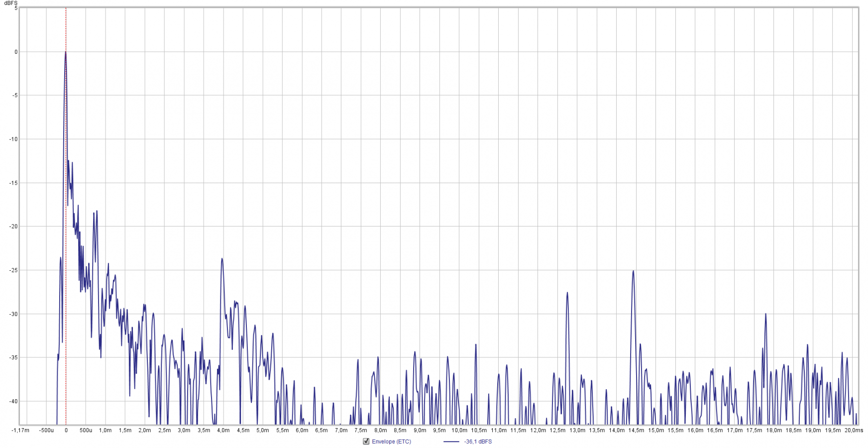
Task: Click the 500u gridline label
Action: [x=86, y=429]
